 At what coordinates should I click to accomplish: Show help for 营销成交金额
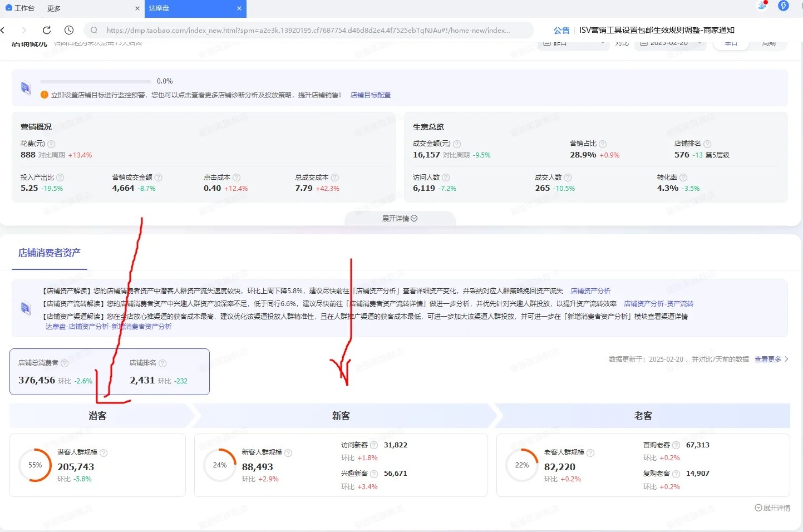pyautogui.click(x=159, y=178)
